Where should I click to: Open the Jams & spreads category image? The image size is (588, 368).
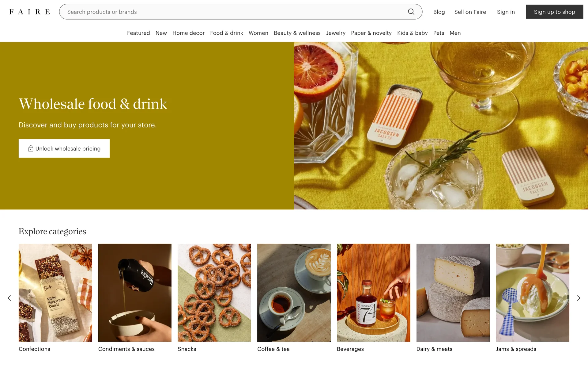coord(532,292)
